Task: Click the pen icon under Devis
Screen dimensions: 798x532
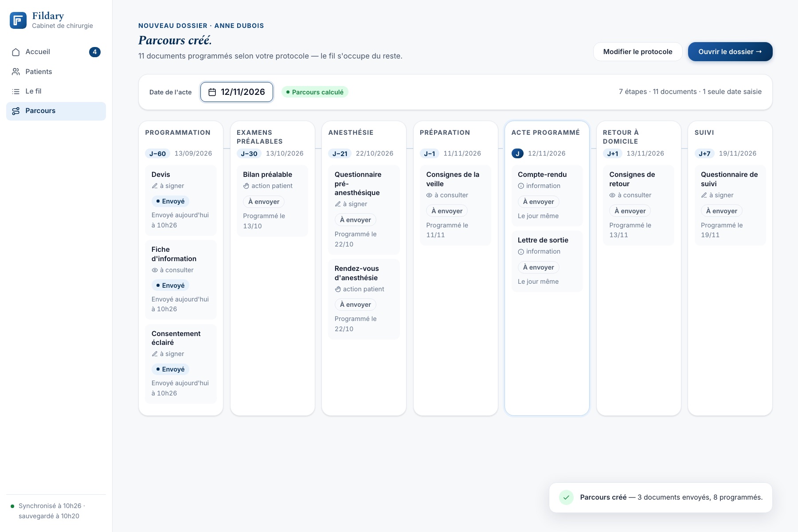Action: point(155,186)
